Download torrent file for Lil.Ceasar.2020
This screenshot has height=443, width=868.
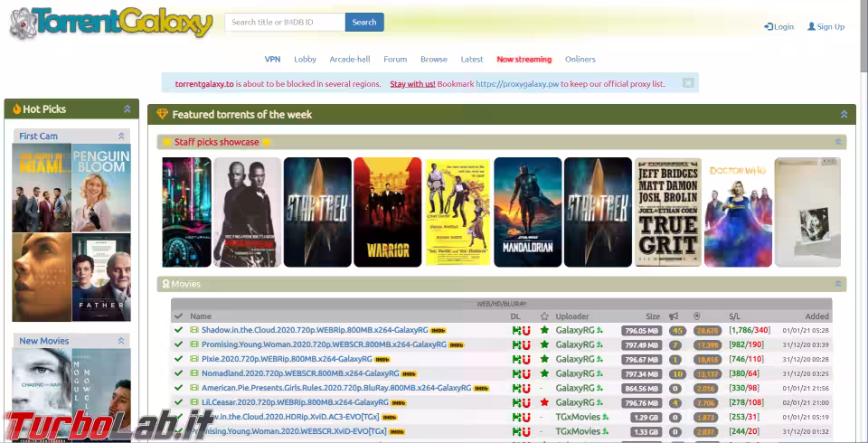pos(516,402)
